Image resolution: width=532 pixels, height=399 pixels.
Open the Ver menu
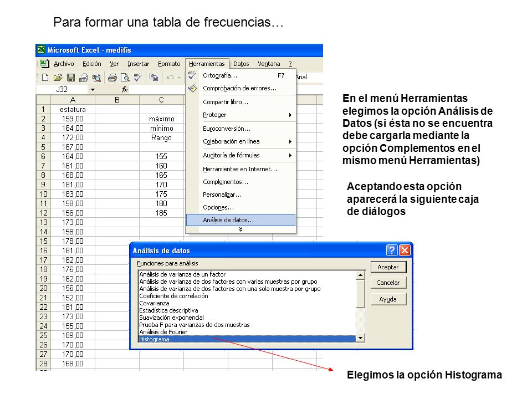[x=114, y=64]
